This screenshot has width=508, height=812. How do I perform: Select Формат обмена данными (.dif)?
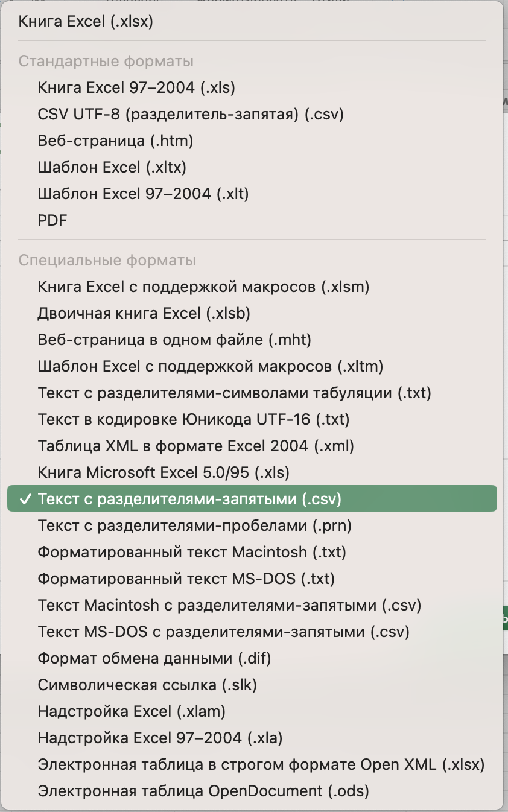pyautogui.click(x=154, y=659)
